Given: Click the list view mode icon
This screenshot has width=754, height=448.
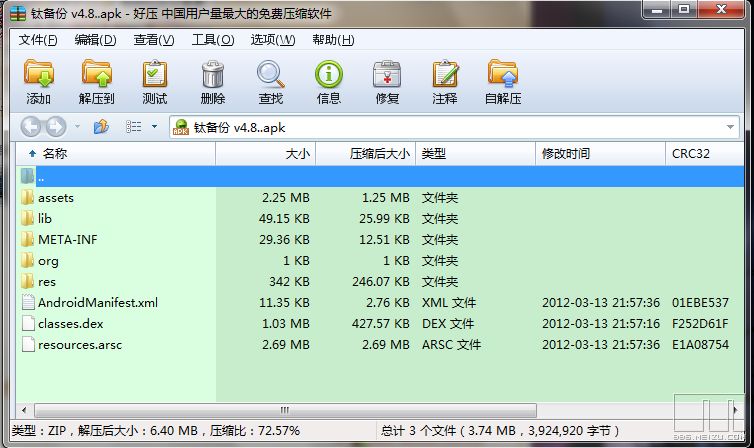Looking at the screenshot, I should (x=134, y=127).
